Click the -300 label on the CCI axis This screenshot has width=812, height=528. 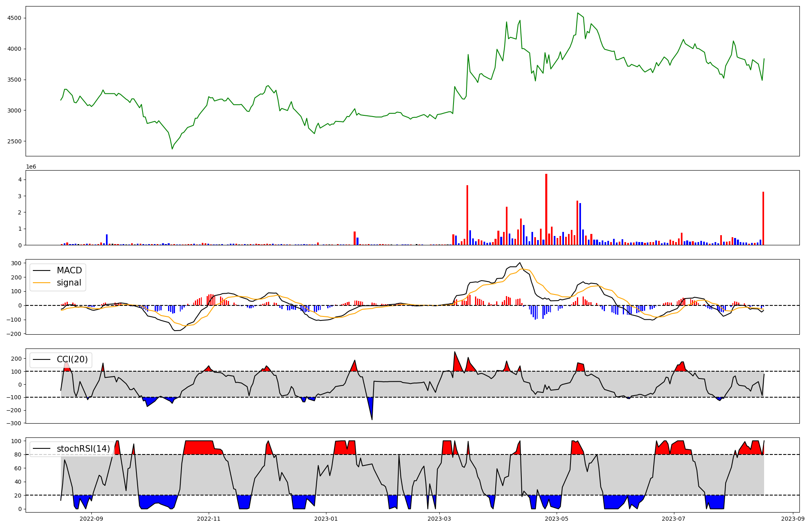coord(15,423)
